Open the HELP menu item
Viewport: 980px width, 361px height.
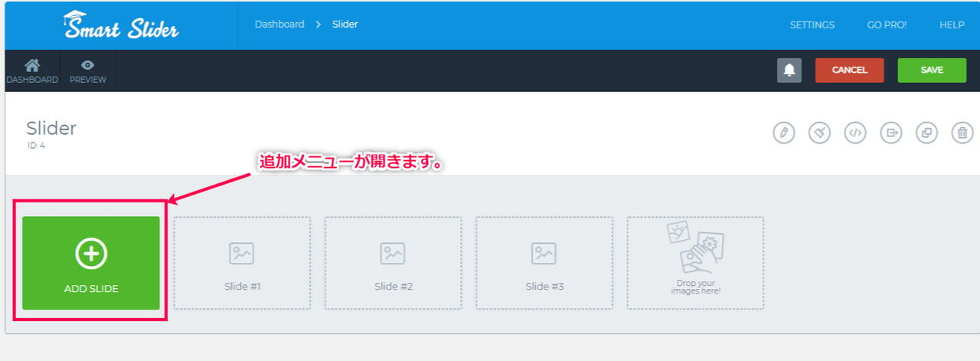coord(952,25)
